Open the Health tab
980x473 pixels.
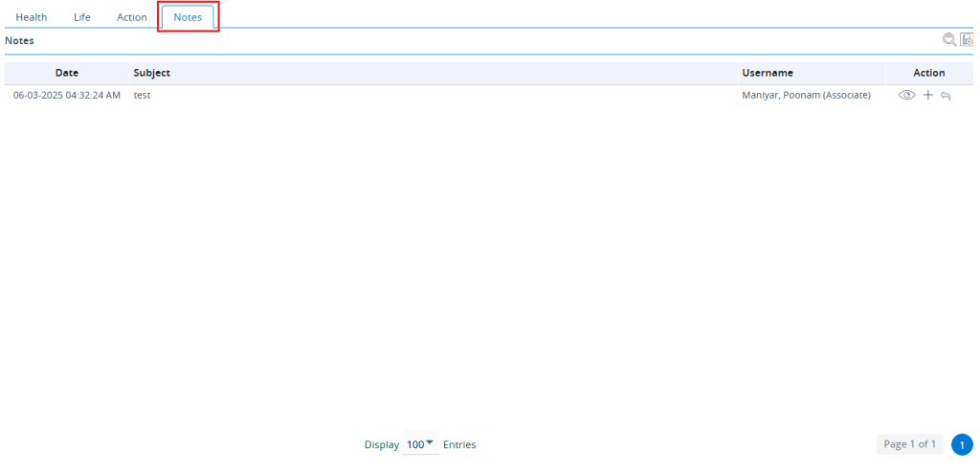coord(31,17)
